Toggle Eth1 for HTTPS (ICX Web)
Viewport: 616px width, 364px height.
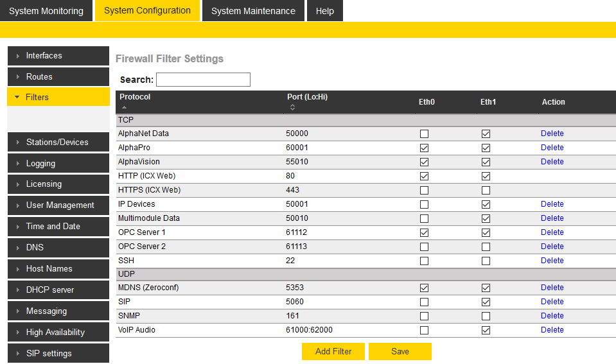(x=486, y=191)
